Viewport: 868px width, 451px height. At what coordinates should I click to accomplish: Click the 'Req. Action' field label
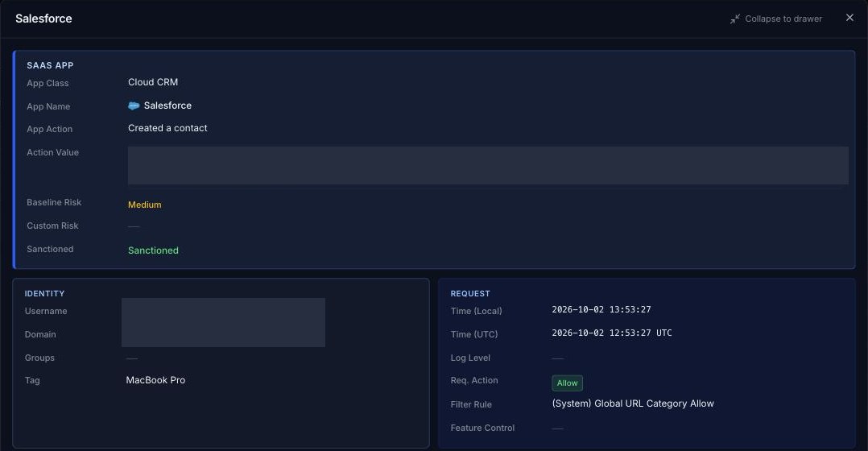pyautogui.click(x=473, y=381)
